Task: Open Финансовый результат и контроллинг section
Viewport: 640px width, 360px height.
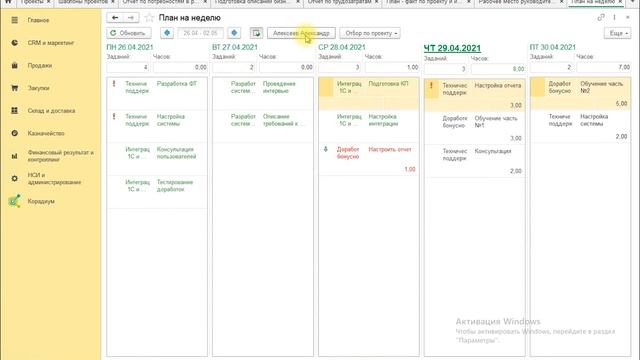Action: [x=60, y=156]
